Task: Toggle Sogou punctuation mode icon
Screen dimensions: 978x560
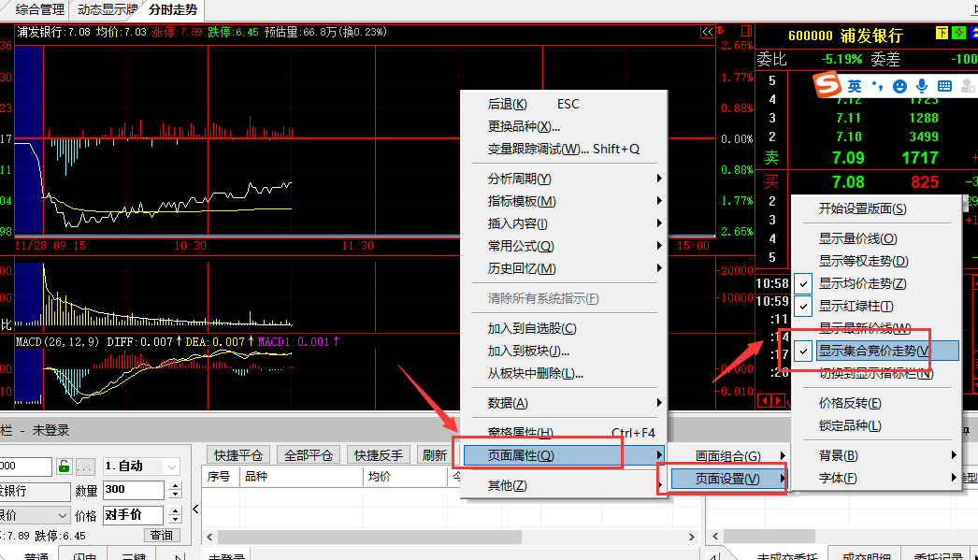Action: [x=878, y=86]
